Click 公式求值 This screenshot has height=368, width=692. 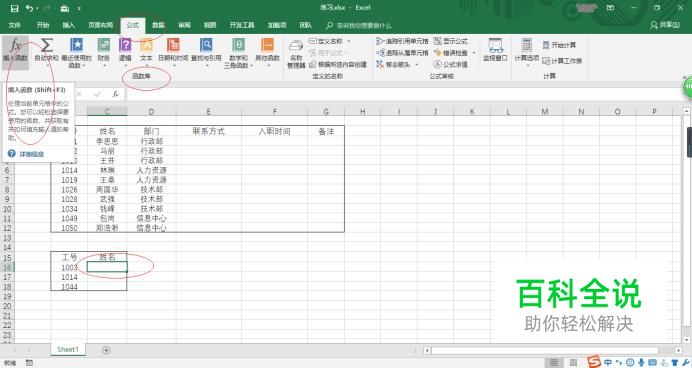tap(451, 64)
